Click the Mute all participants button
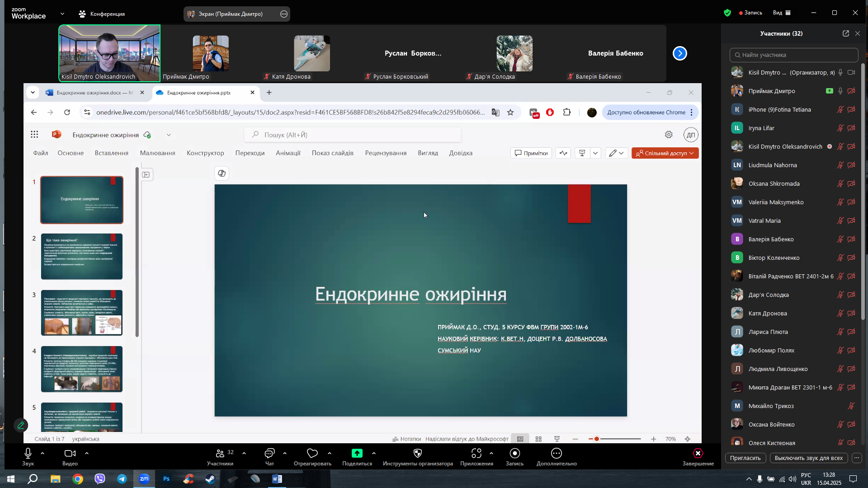 (808, 458)
